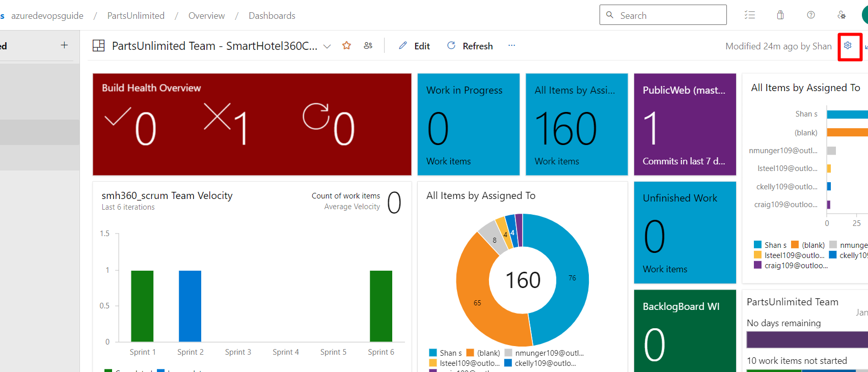Open the User settings icon
This screenshot has height=372, width=868.
pos(841,15)
